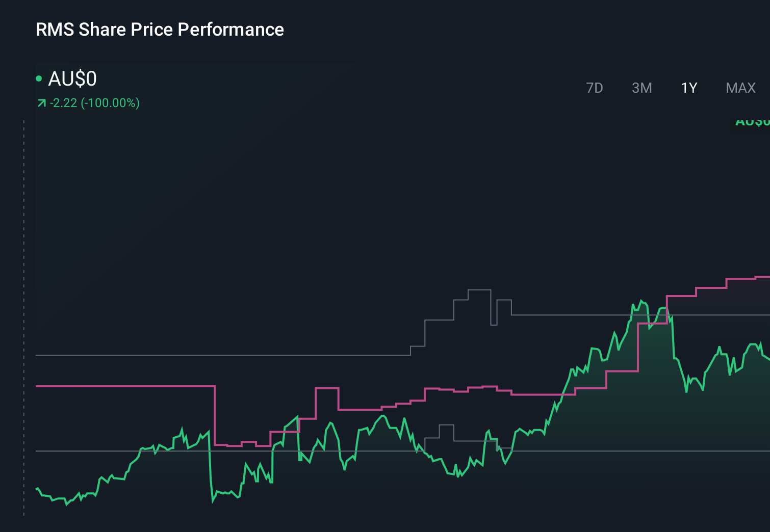
Task: Switch chart range to 7D
Action: 594,88
